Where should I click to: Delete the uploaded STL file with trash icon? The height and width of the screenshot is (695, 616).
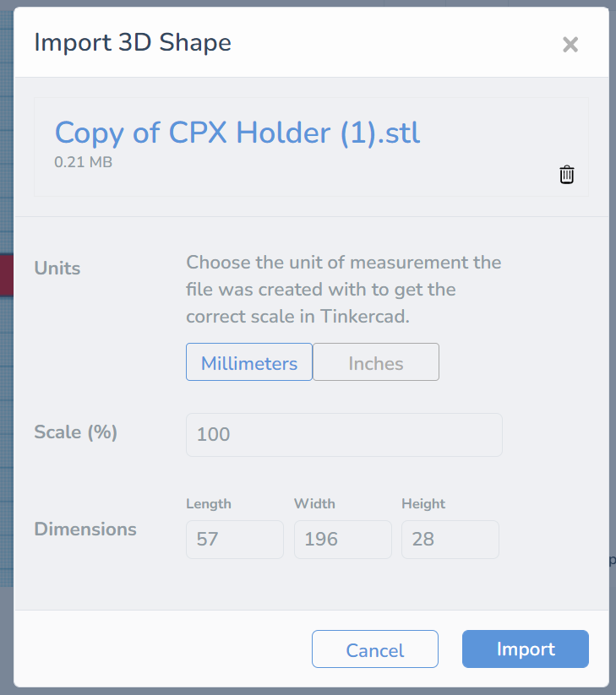(x=567, y=175)
